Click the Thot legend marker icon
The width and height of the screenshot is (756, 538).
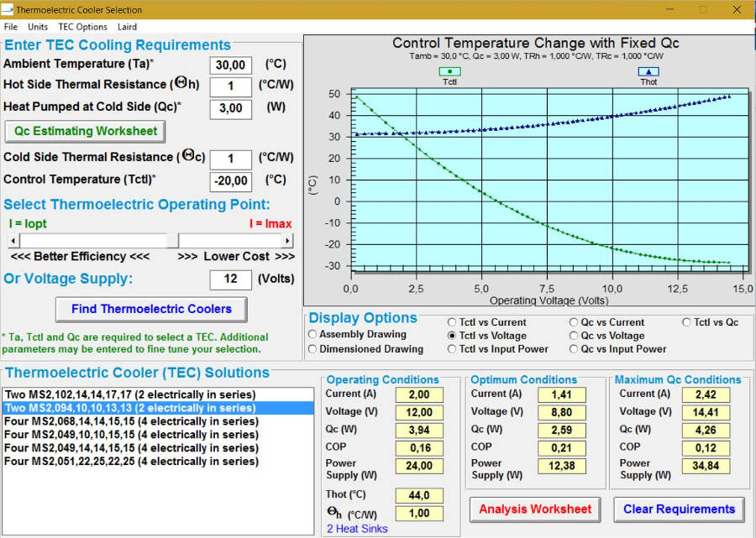[648, 71]
